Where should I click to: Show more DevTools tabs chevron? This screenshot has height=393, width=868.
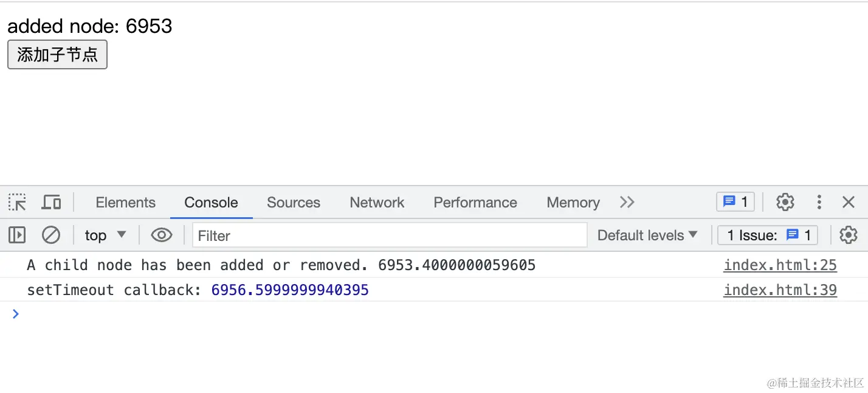[627, 203]
